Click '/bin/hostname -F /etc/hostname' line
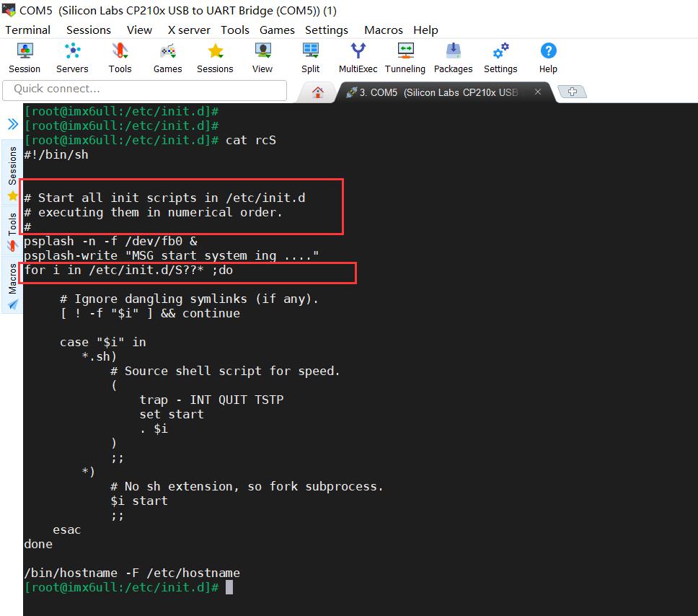 [132, 573]
